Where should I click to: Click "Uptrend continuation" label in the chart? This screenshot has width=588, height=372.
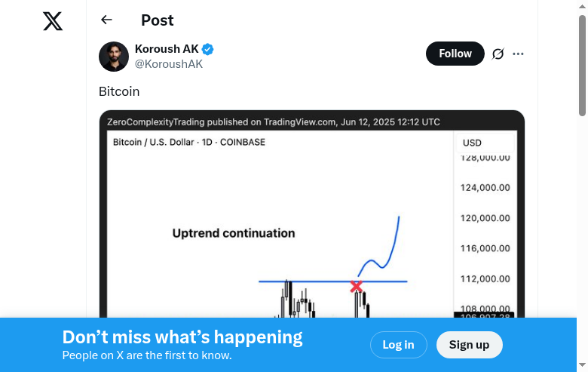pos(234,233)
